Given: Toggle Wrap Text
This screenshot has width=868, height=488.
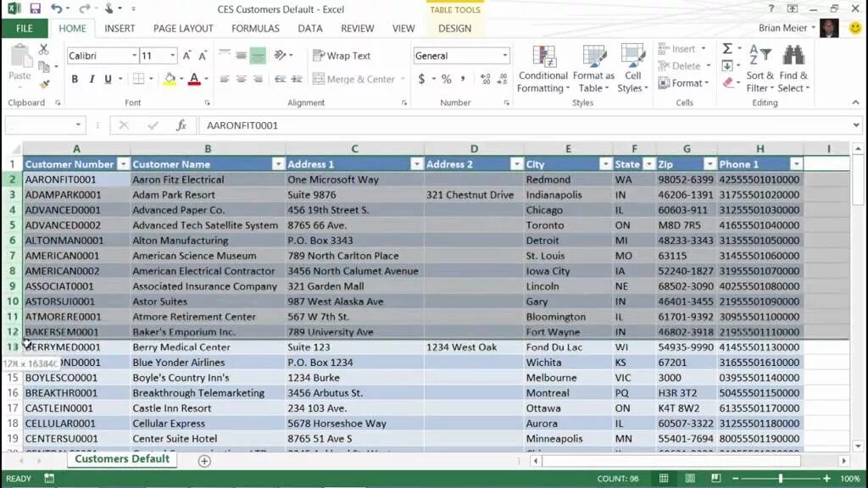Looking at the screenshot, I should coord(342,55).
